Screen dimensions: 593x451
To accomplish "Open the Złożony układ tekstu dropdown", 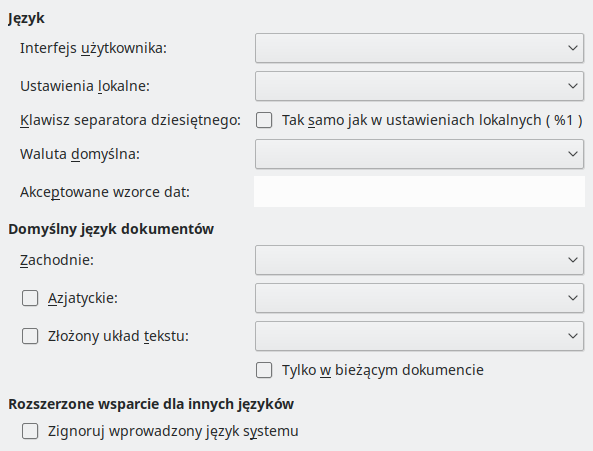I will coord(419,336).
